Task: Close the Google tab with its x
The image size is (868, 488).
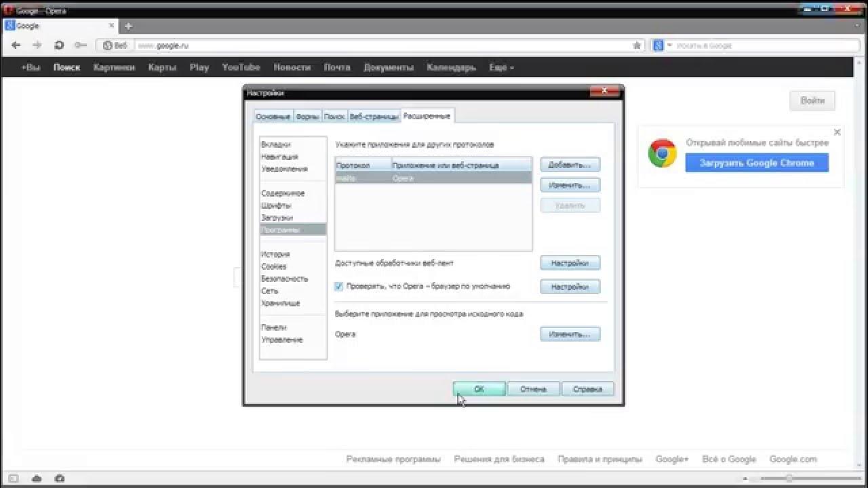Action: click(111, 26)
